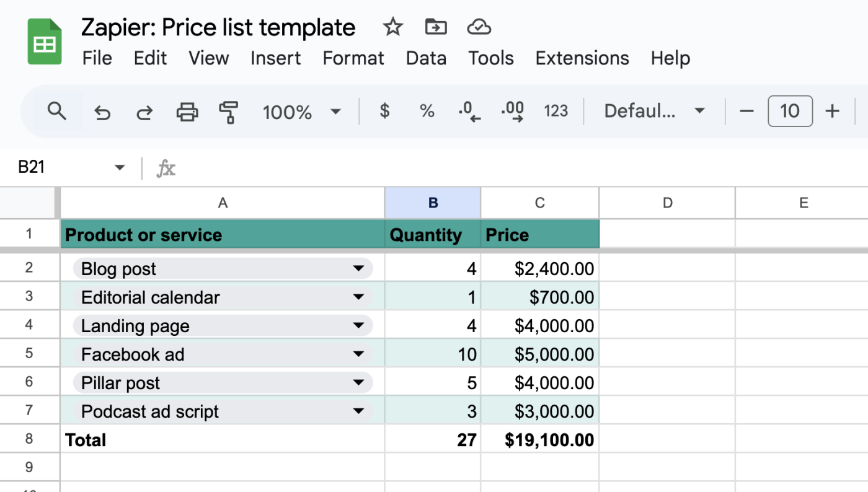Decrease the font size
Viewport: 868px width, 492px height.
coord(746,112)
